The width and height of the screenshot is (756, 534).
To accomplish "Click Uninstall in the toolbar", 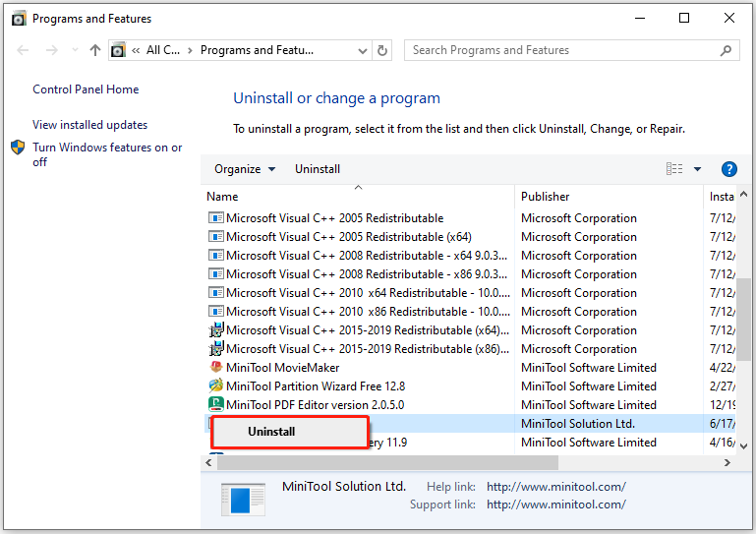I will (x=318, y=169).
